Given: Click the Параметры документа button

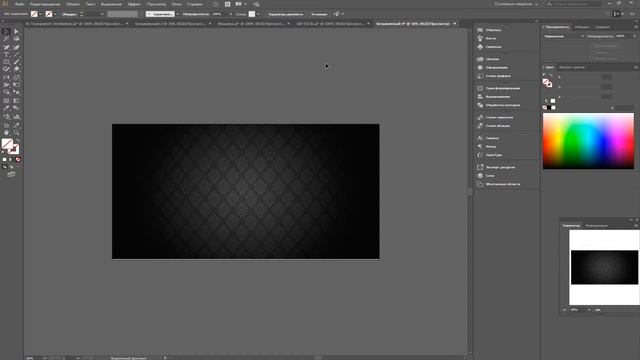Looking at the screenshot, I should [x=286, y=14].
